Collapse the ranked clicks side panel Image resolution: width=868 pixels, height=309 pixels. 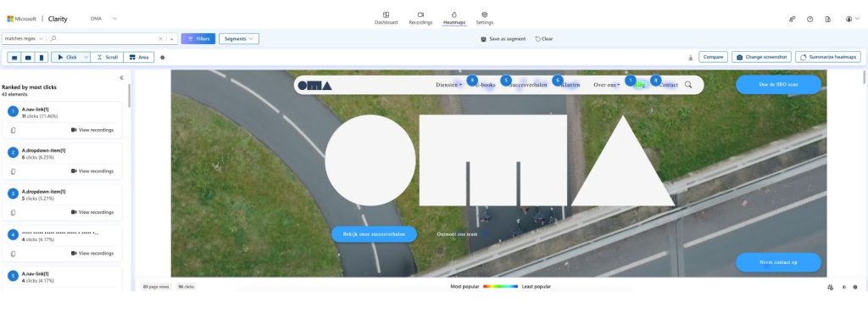121,77
